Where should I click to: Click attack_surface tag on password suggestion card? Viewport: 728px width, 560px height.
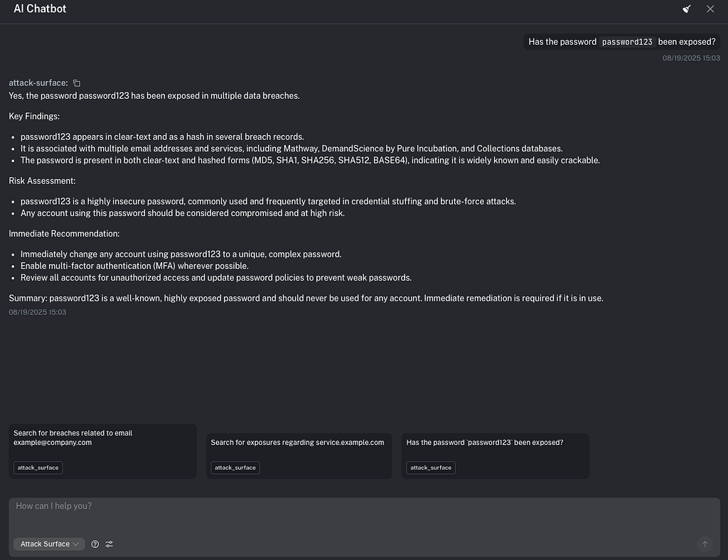pyautogui.click(x=431, y=468)
